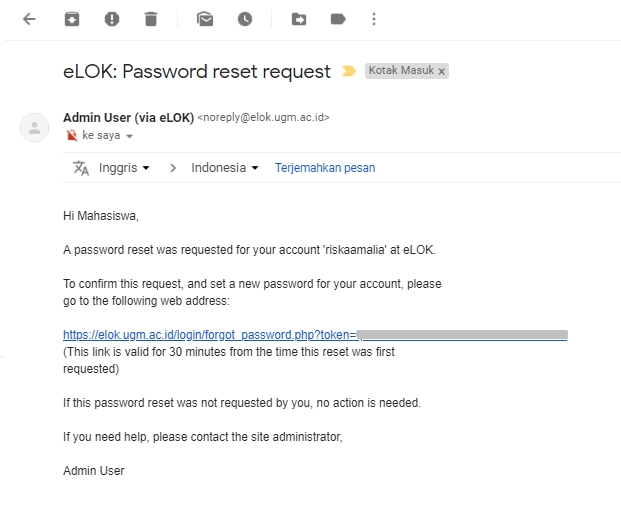Remove the Kotak Masuk label
This screenshot has width=621, height=519.
click(442, 71)
